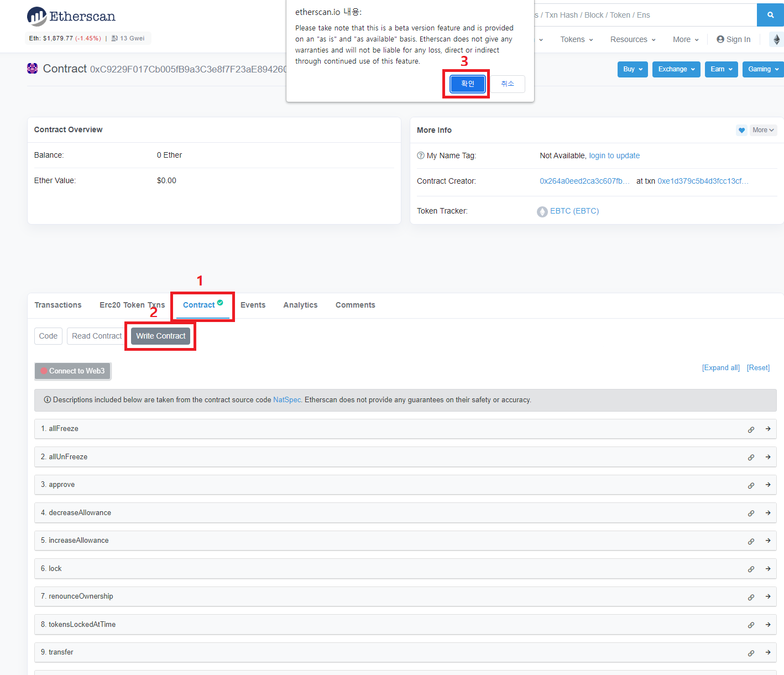Open contract creator address 0x264a0eed2ca3c607fb
This screenshot has height=675, width=784.
pyautogui.click(x=584, y=181)
